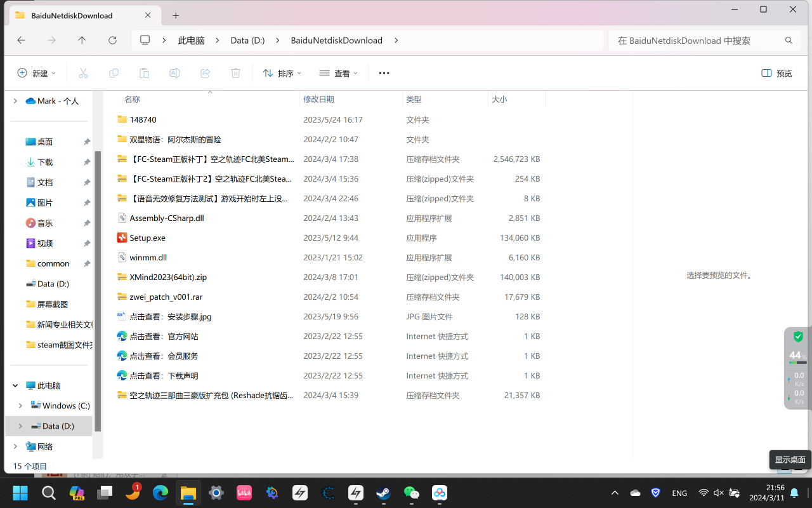Sort by the 类型 column header
The width and height of the screenshot is (812, 508).
click(x=445, y=99)
